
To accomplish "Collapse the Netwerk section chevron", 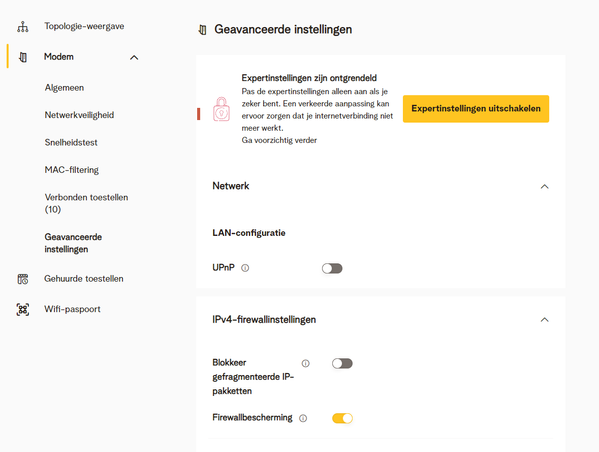I will [x=545, y=186].
